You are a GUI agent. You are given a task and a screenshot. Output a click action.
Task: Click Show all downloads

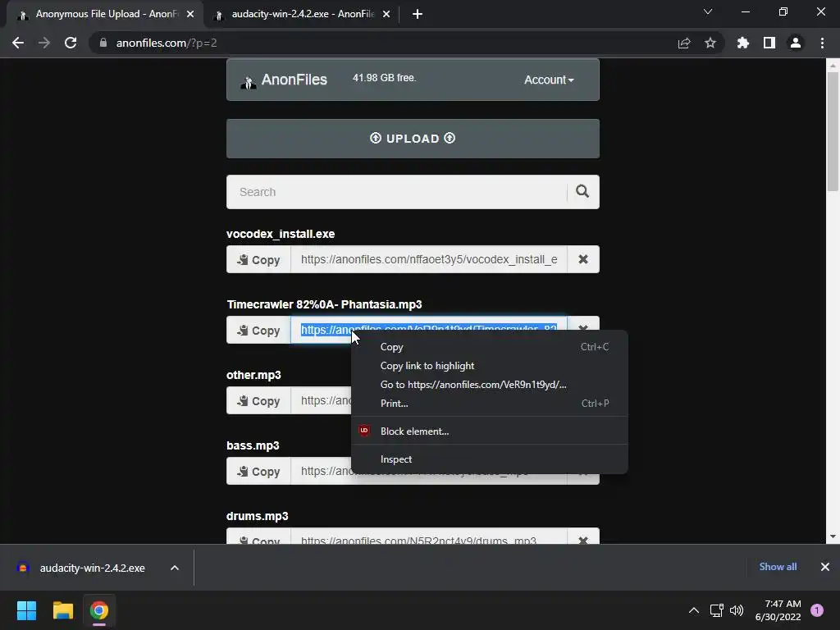[778, 567]
